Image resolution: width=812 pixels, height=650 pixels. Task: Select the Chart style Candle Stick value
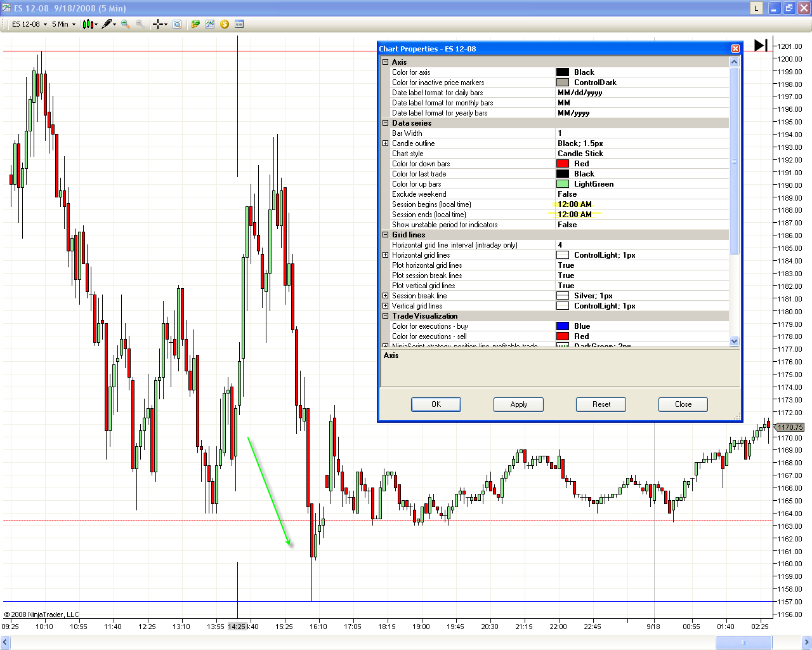[x=642, y=154]
